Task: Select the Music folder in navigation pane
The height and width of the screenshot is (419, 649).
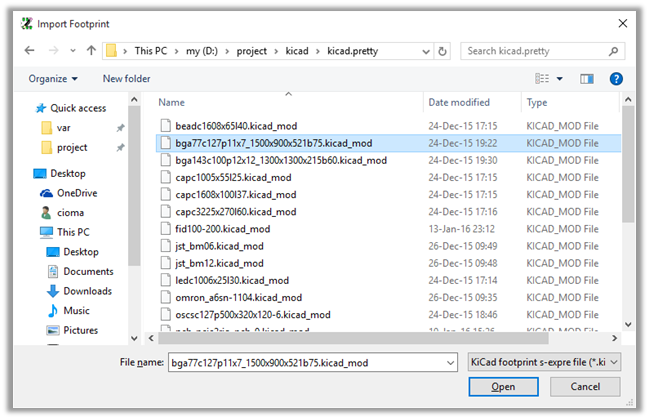Action: point(76,311)
